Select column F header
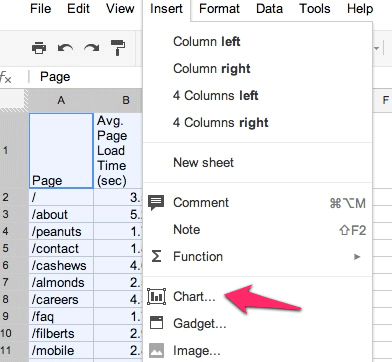 (385, 100)
